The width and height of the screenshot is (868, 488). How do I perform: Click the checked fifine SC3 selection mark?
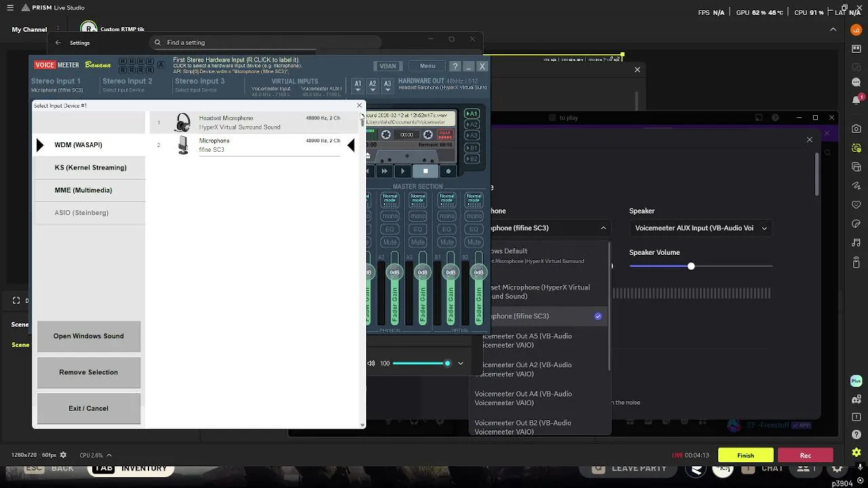pos(598,317)
